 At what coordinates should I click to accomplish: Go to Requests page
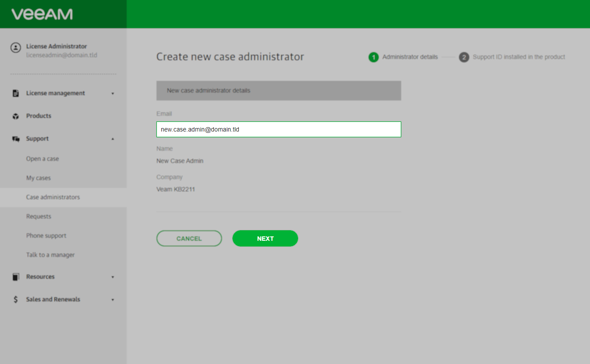coord(38,216)
